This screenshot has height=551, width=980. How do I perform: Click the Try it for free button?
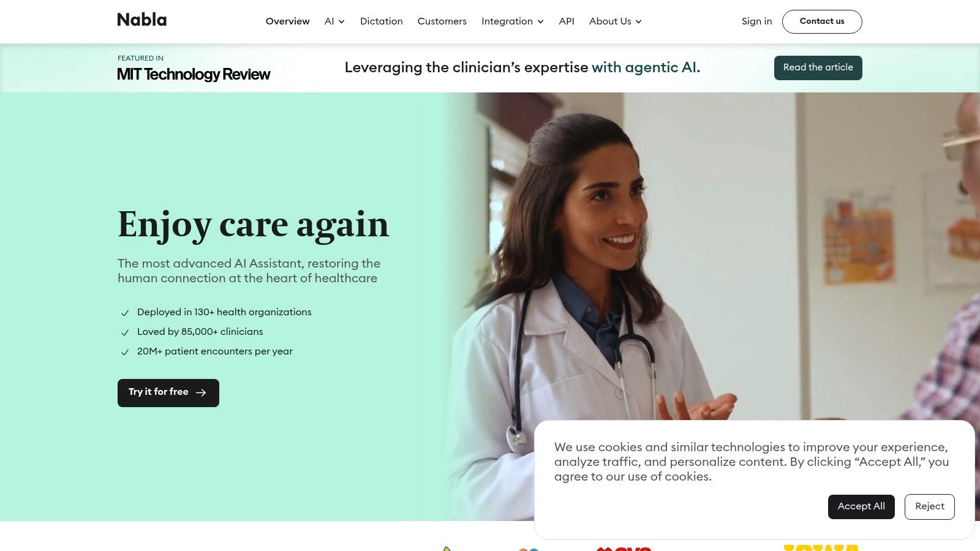click(168, 393)
